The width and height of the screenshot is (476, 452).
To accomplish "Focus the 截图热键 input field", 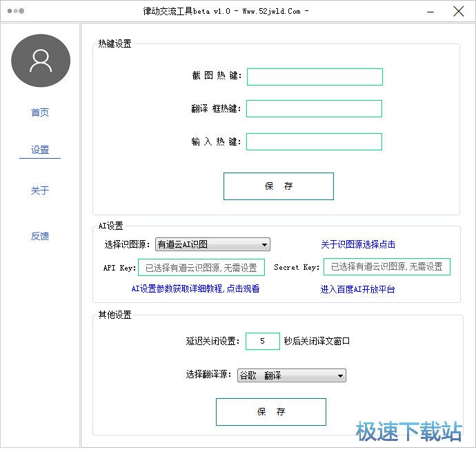I will pos(315,77).
